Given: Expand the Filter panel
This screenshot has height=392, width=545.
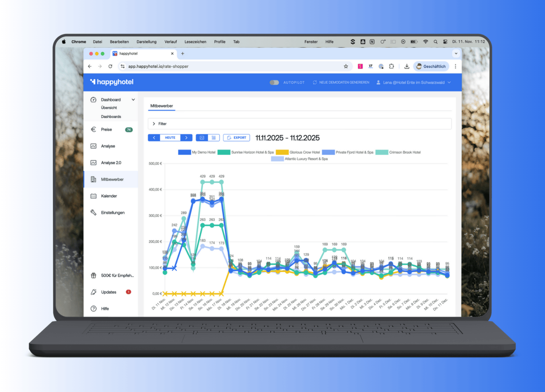Looking at the screenshot, I should tap(299, 124).
